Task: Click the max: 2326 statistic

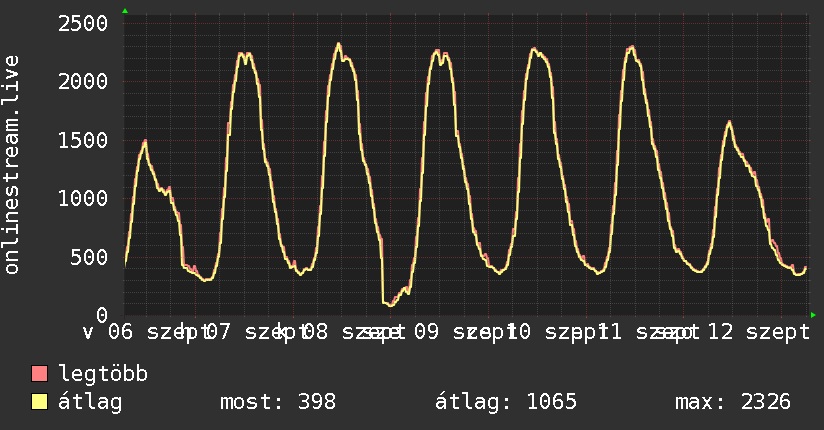Action: click(x=733, y=402)
